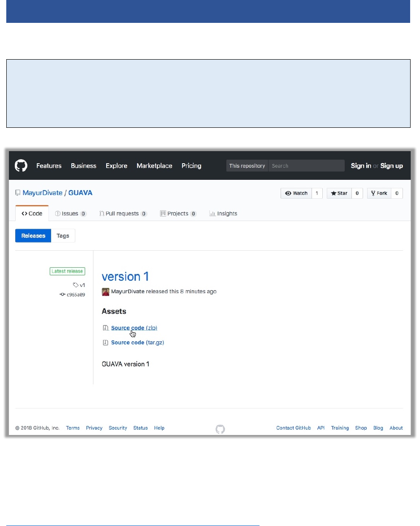Open the 'version 1' release title

point(125,276)
